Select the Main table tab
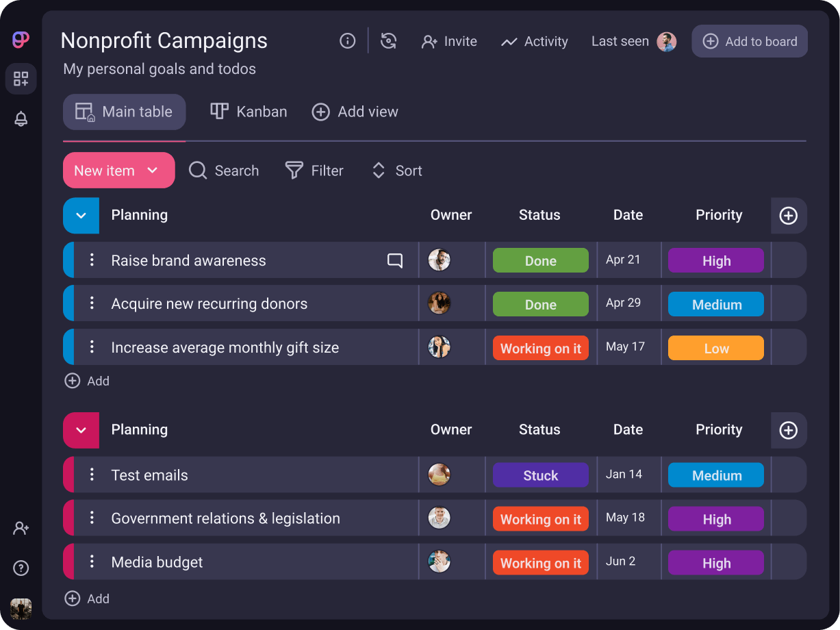This screenshot has height=630, width=840. (124, 111)
